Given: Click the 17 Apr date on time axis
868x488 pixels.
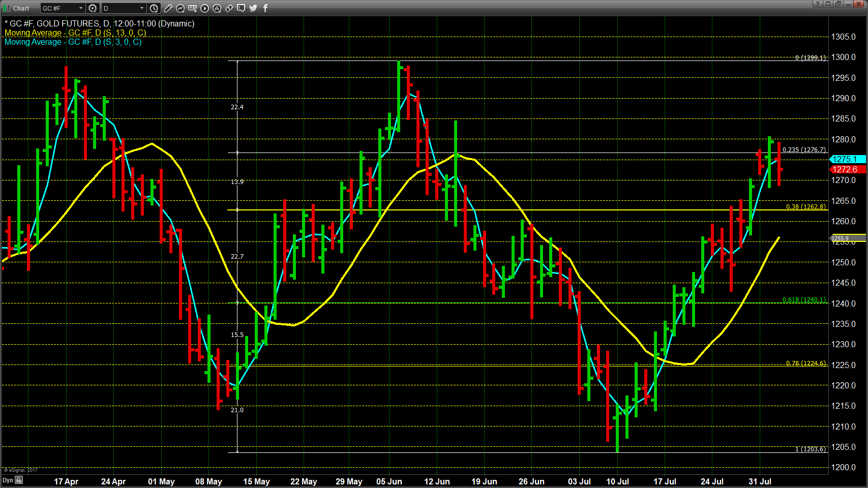Looking at the screenshot, I should point(66,481).
